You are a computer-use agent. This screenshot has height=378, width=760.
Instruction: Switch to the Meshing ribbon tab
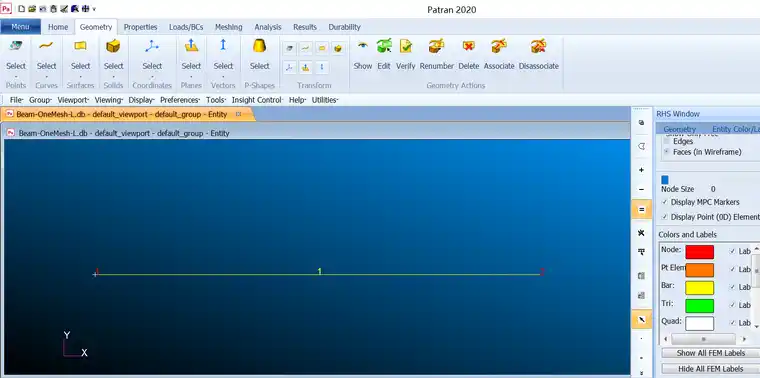229,27
